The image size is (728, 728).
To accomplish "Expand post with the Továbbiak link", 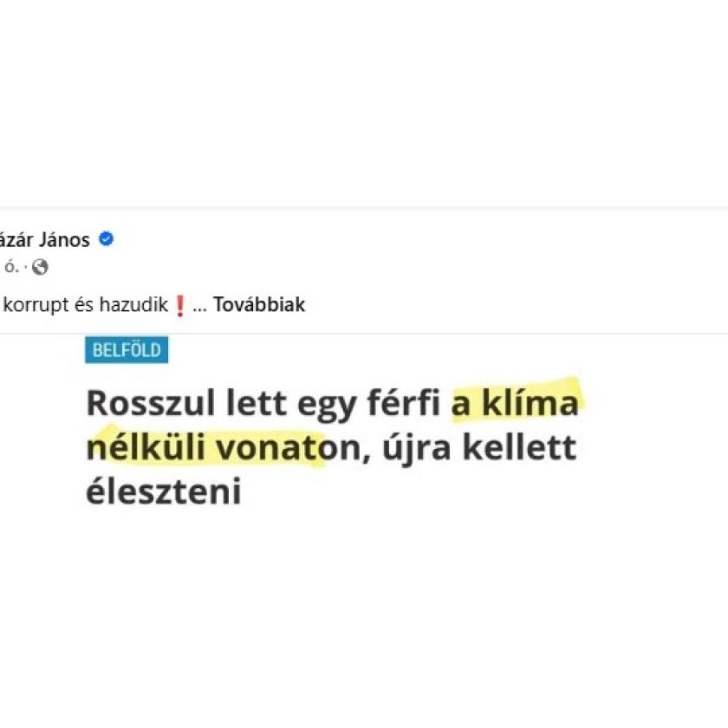I will point(260,305).
